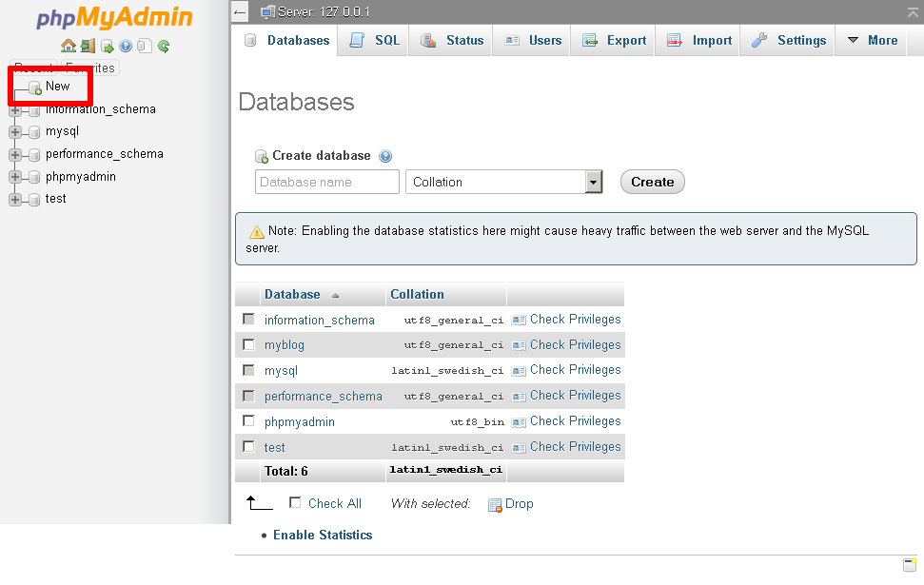The width and height of the screenshot is (924, 585).
Task: Open the SQL query window icon
Action: (106, 46)
